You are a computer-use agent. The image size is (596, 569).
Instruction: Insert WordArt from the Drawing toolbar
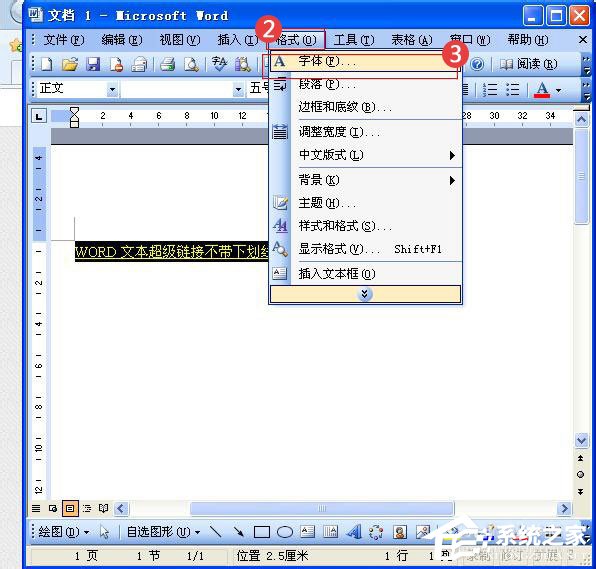(x=354, y=531)
